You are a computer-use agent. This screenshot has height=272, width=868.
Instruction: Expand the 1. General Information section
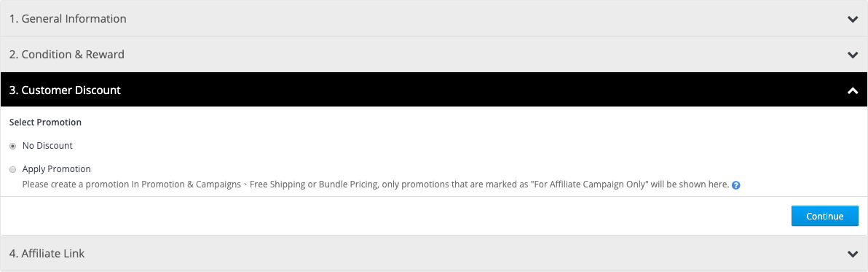click(x=434, y=18)
